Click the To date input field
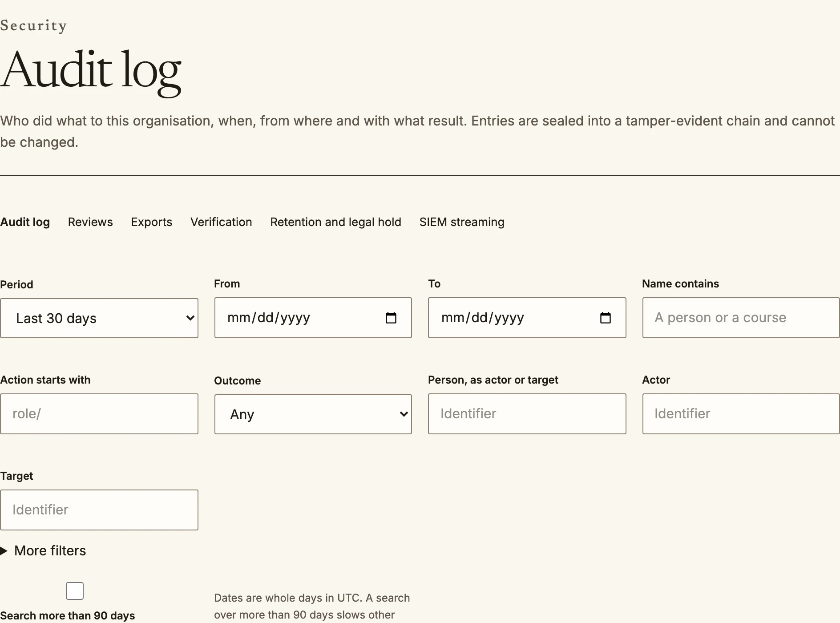Screen dimensions: 840x623 point(527,318)
